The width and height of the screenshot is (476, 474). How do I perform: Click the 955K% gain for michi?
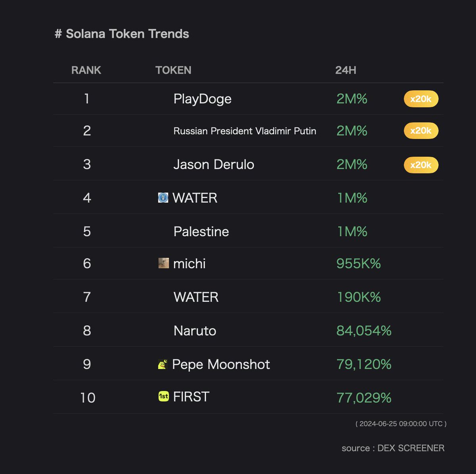[359, 263]
